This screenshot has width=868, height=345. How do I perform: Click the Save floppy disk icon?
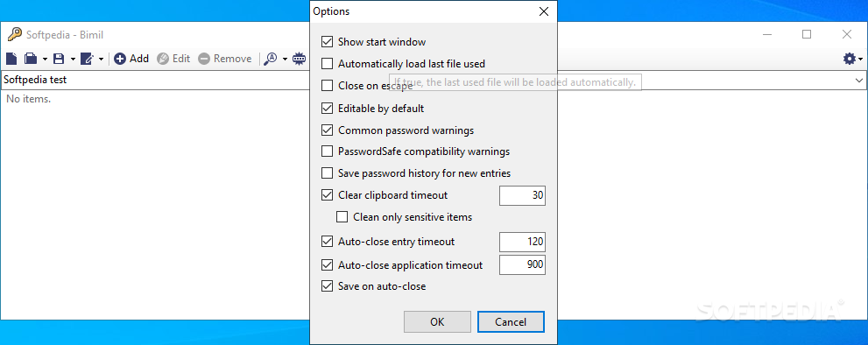tap(59, 58)
